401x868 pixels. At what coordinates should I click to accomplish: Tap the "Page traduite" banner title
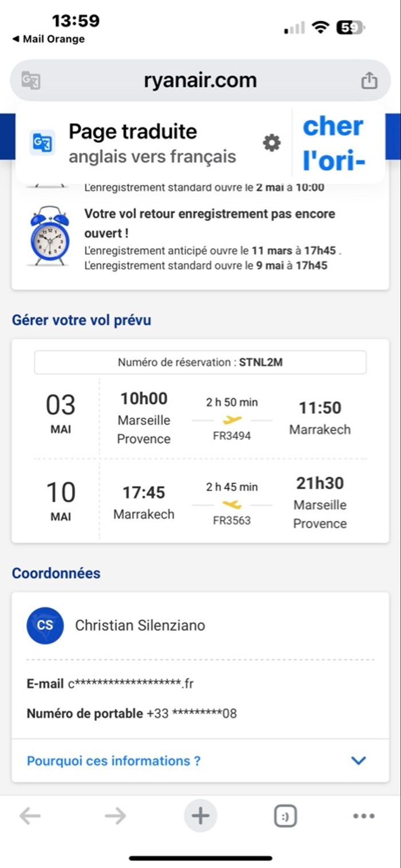click(x=133, y=132)
